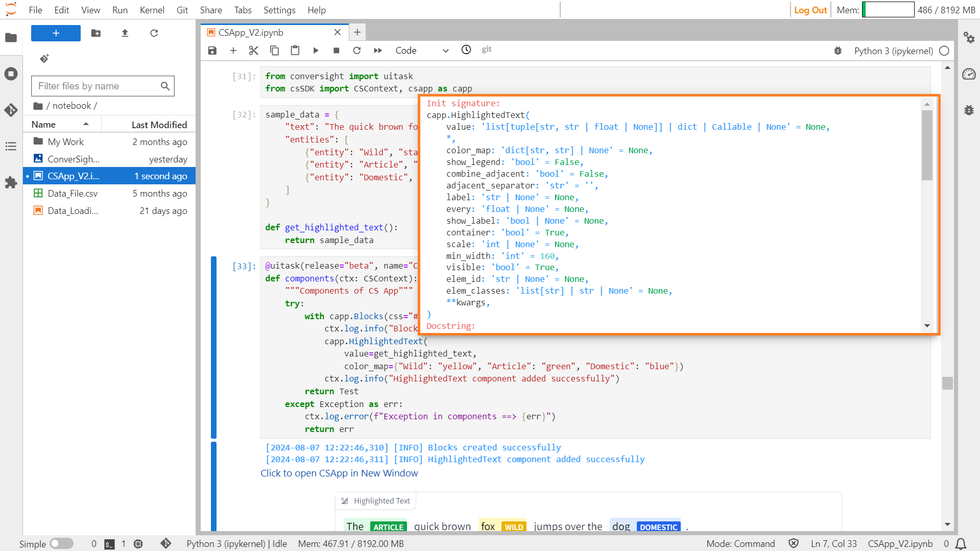This screenshot has height=551, width=980.
Task: Click the trusted shield icon in status bar
Action: point(793,543)
